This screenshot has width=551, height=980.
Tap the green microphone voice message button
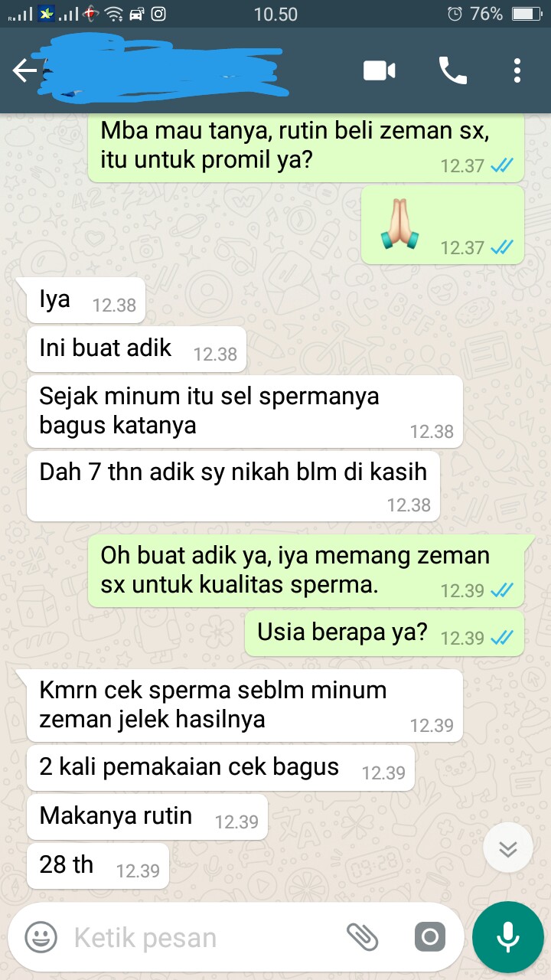(507, 937)
